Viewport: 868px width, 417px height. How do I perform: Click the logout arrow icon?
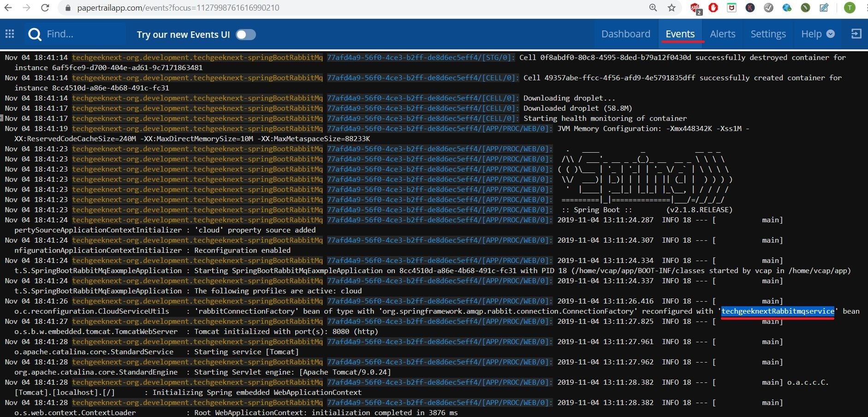(856, 34)
